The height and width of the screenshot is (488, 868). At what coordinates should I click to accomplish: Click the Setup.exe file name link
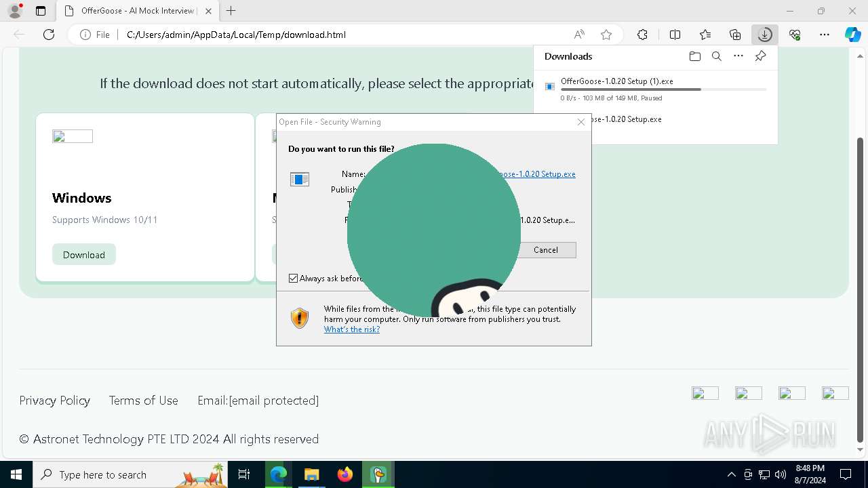point(537,174)
